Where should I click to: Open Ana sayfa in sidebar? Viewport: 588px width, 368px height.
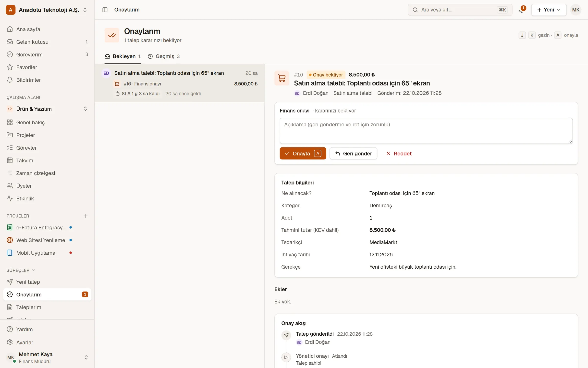[47, 29]
